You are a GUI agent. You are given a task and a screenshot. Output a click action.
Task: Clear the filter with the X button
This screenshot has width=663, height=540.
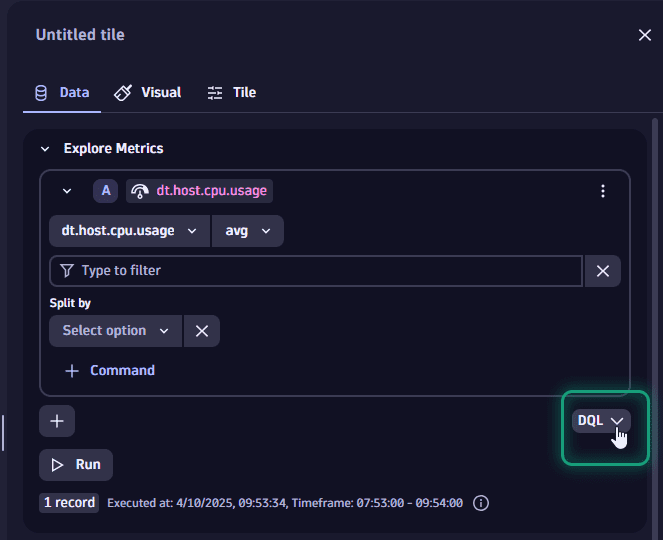603,271
